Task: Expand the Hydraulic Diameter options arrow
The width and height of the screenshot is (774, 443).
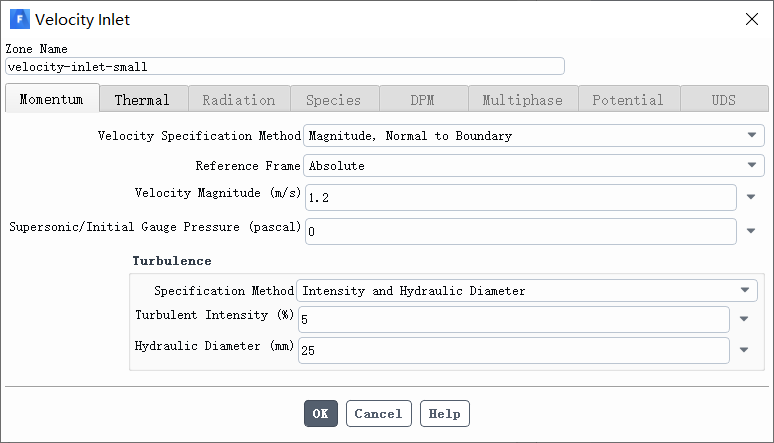Action: pyautogui.click(x=744, y=351)
